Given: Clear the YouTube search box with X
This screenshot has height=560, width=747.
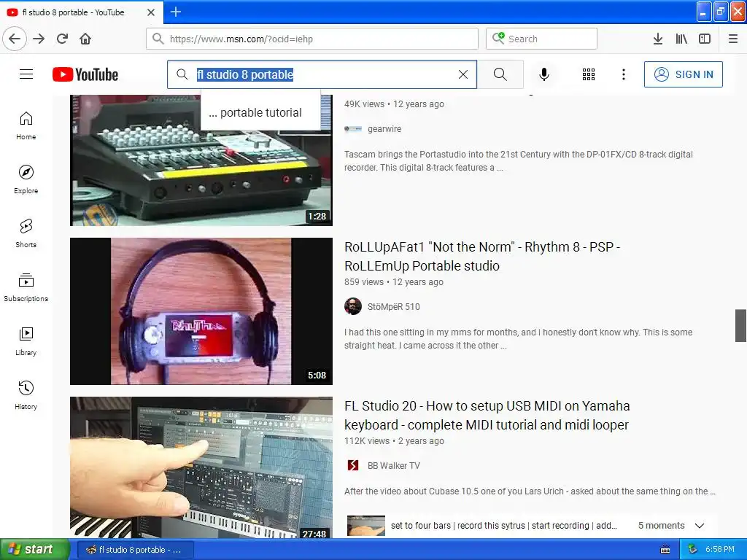Looking at the screenshot, I should pyautogui.click(x=463, y=74).
